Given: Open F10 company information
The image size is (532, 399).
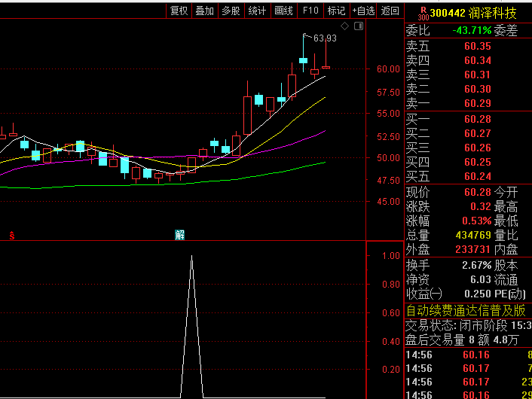Looking at the screenshot, I should 310,11.
